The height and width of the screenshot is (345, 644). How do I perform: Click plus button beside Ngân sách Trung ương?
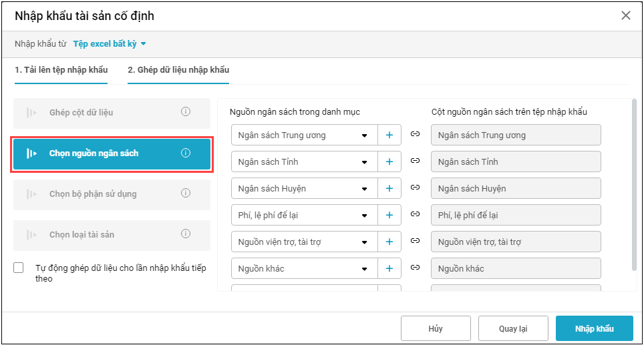coord(389,135)
